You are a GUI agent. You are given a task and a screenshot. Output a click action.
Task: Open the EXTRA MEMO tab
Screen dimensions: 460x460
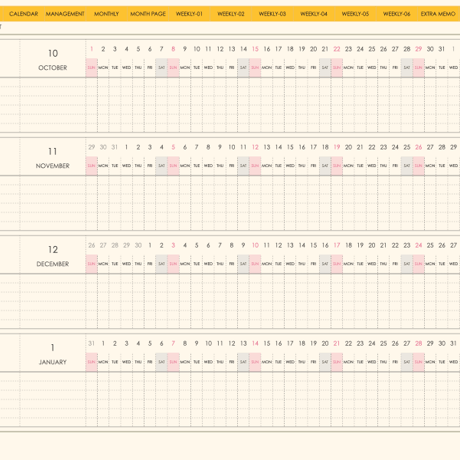tap(438, 14)
